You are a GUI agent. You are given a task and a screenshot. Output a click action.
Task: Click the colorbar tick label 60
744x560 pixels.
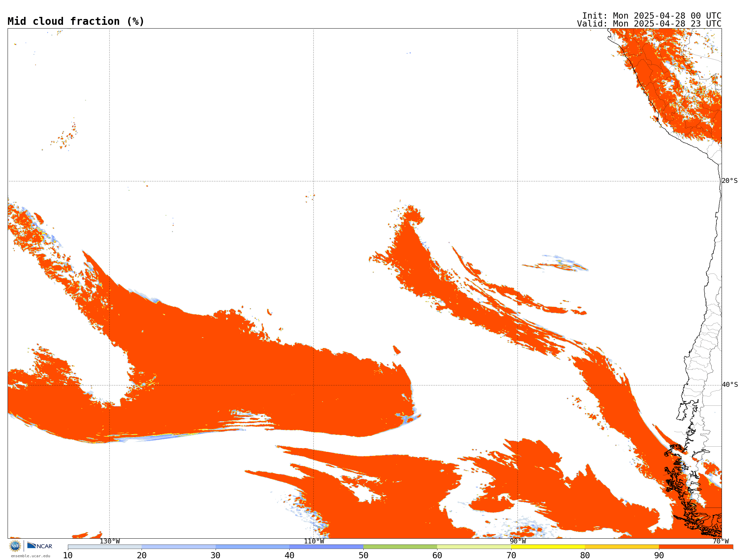pos(437,556)
